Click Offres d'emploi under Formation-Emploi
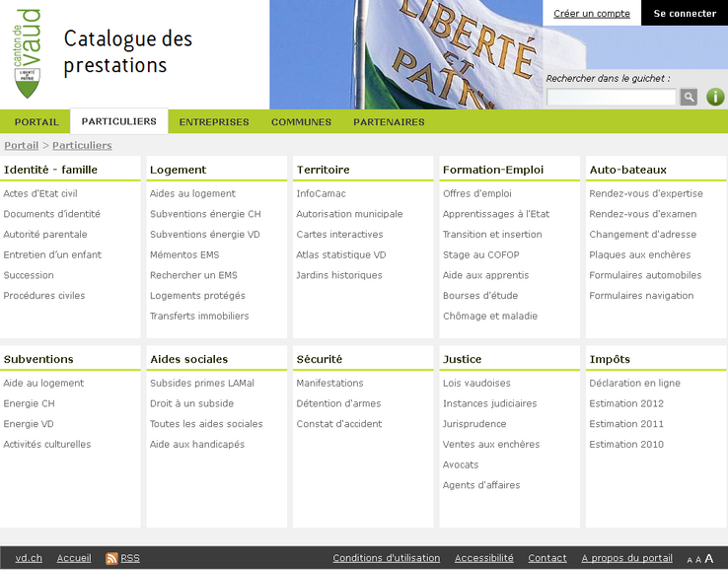The height and width of the screenshot is (570, 728). [x=476, y=193]
